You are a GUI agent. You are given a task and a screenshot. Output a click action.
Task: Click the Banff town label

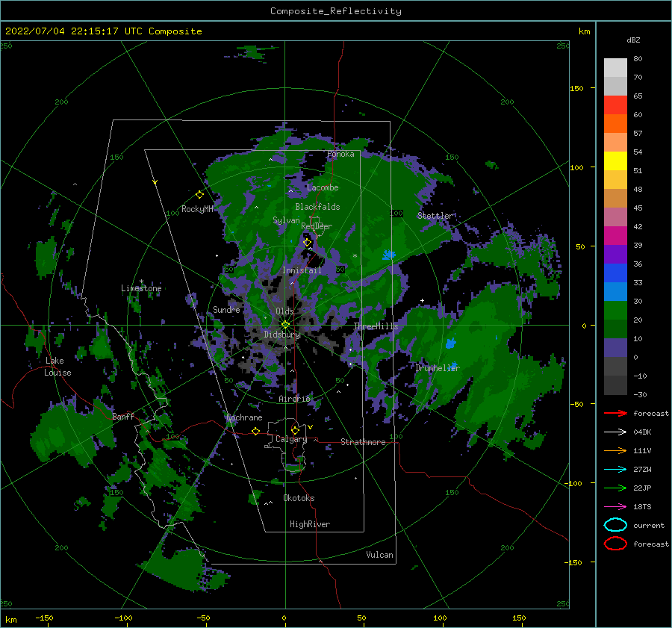pos(123,416)
